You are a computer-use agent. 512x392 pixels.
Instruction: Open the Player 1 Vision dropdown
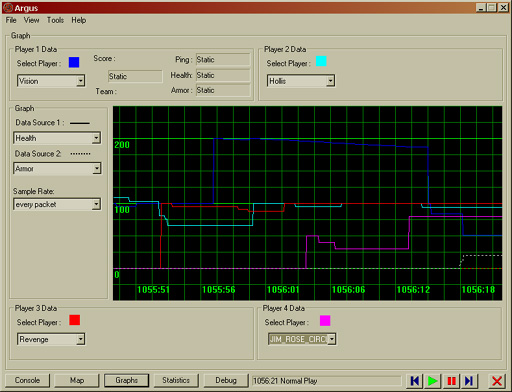click(x=51, y=81)
